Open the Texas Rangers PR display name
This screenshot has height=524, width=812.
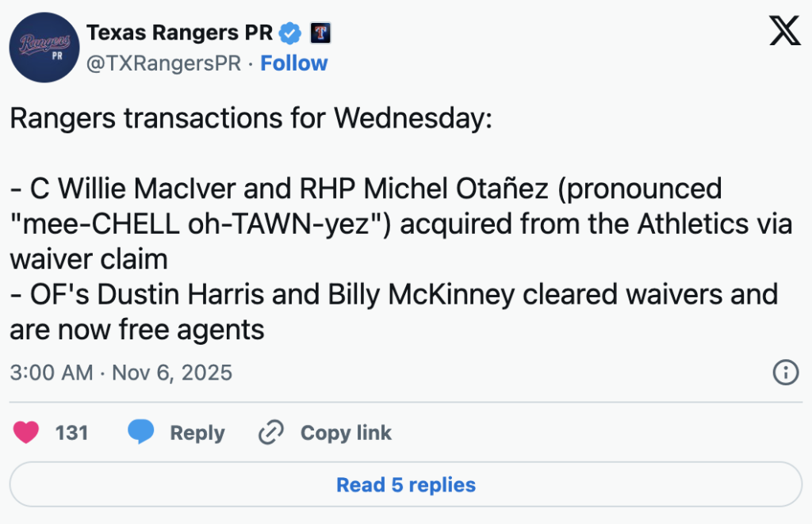179,33
